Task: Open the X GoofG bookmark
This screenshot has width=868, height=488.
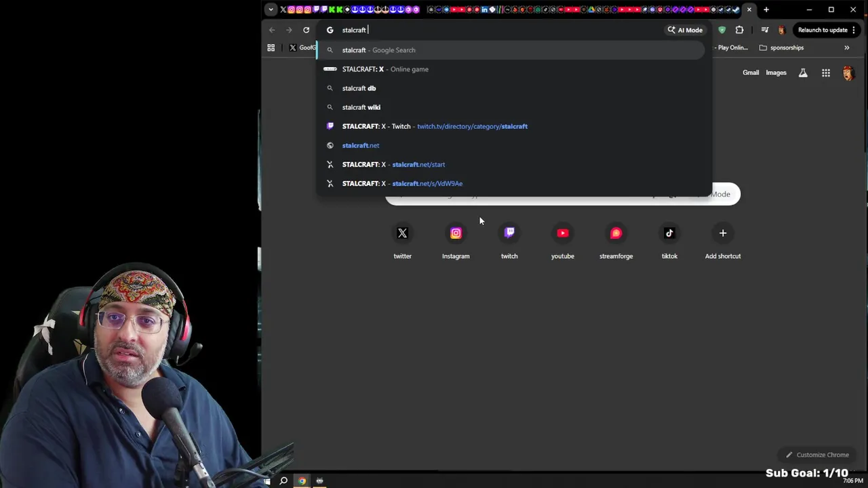Action: click(x=302, y=47)
